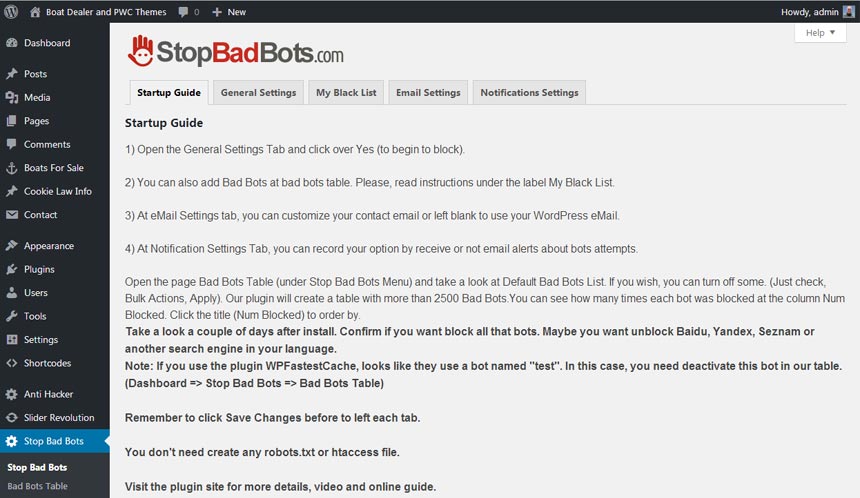Click the Posts pushpin icon
Viewport: 860px width, 498px height.
tap(12, 74)
